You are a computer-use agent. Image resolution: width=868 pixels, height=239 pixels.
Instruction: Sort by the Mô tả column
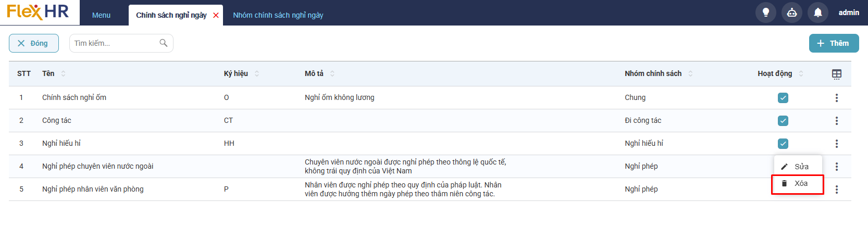[x=332, y=73]
